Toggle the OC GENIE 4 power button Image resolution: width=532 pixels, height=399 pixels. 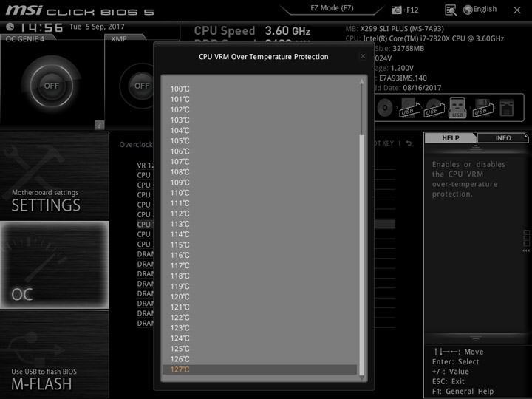click(x=52, y=86)
